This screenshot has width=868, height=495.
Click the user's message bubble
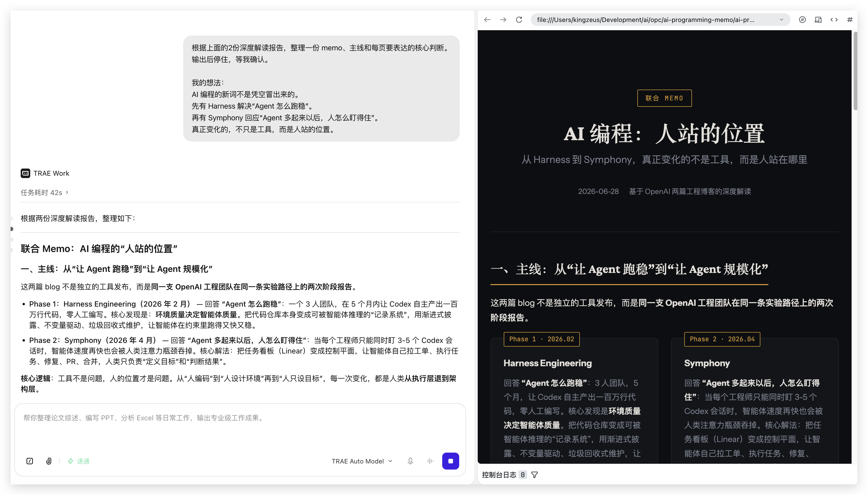321,89
